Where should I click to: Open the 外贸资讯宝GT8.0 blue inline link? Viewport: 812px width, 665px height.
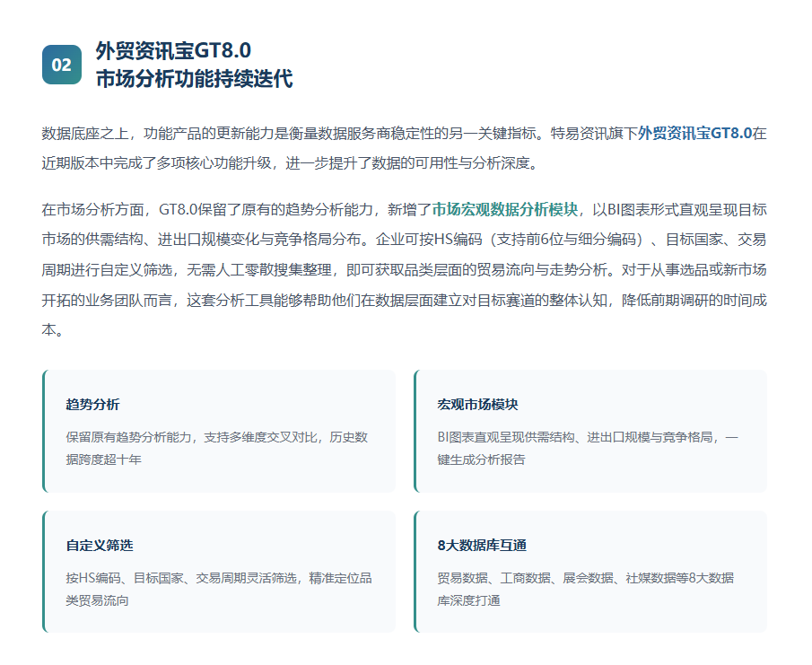694,134
